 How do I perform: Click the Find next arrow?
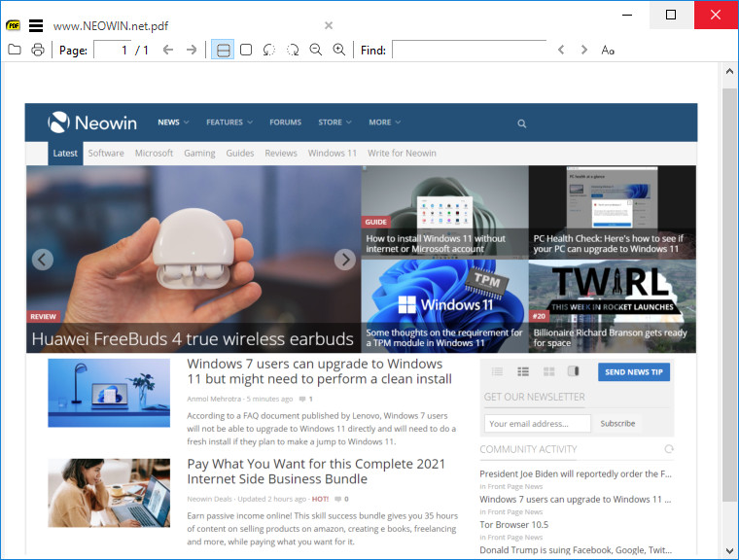point(584,50)
